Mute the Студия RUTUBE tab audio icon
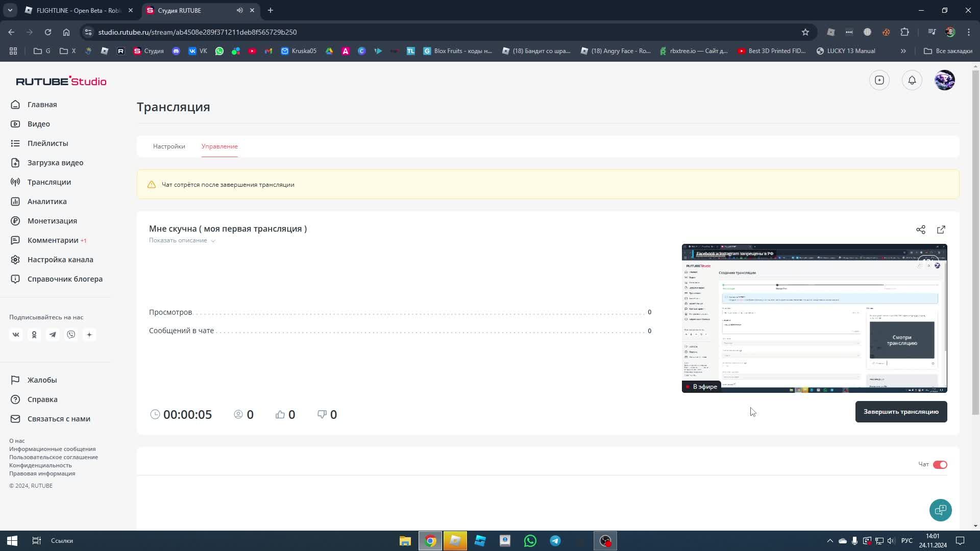The image size is (980, 551). click(239, 10)
